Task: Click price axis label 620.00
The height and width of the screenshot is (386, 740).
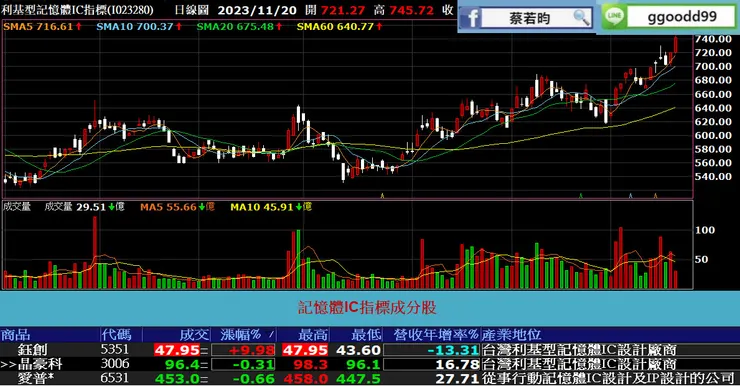Action: pos(714,122)
